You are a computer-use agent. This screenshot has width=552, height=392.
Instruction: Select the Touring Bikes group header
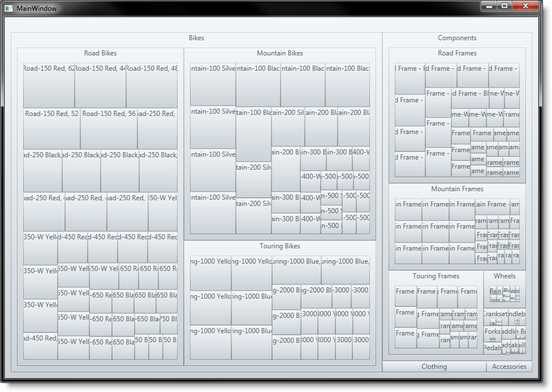point(279,246)
